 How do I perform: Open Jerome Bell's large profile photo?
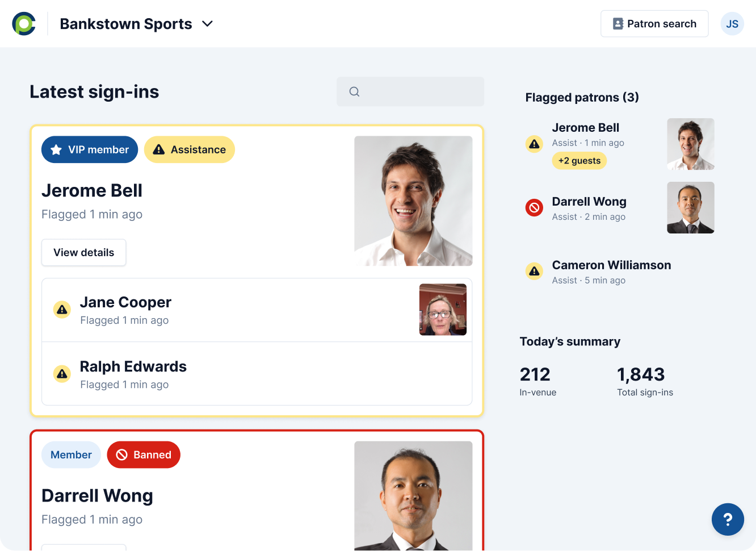click(x=413, y=201)
